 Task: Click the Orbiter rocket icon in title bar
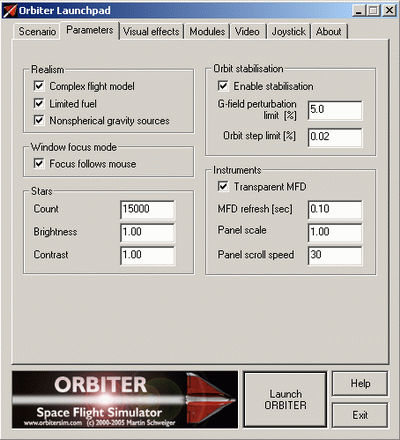pos(10,10)
